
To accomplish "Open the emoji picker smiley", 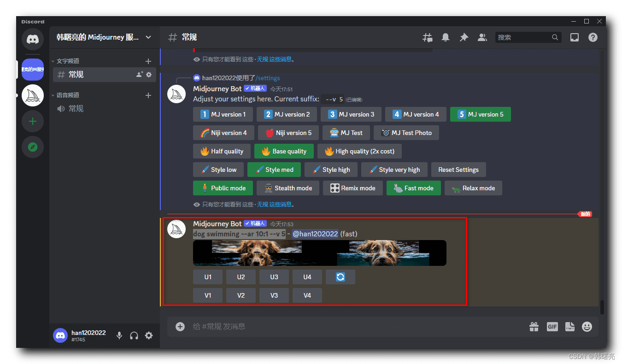I will 587,326.
